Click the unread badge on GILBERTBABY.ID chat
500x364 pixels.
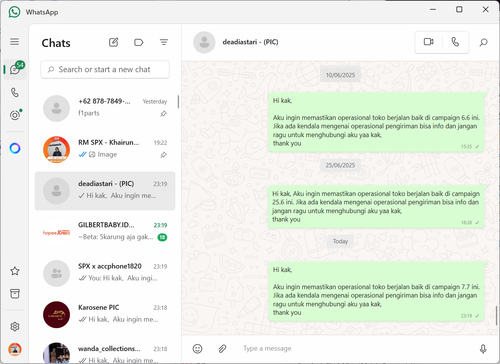pos(162,237)
